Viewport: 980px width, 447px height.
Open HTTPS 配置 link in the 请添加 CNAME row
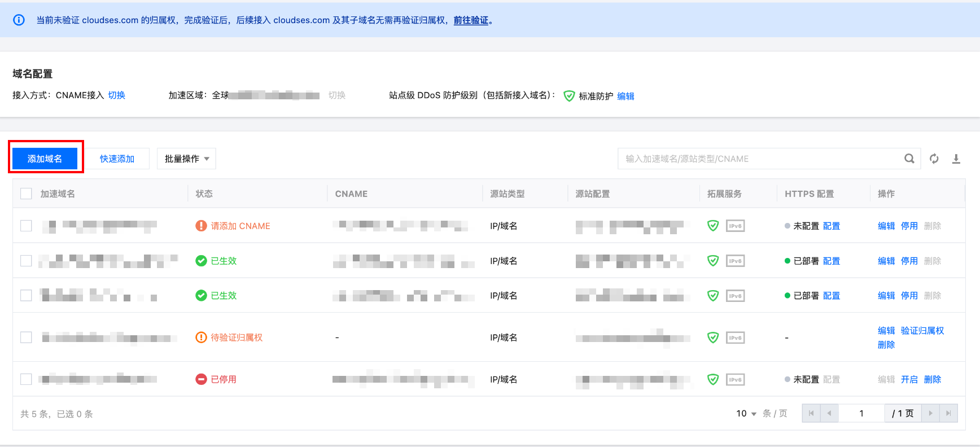pos(831,226)
